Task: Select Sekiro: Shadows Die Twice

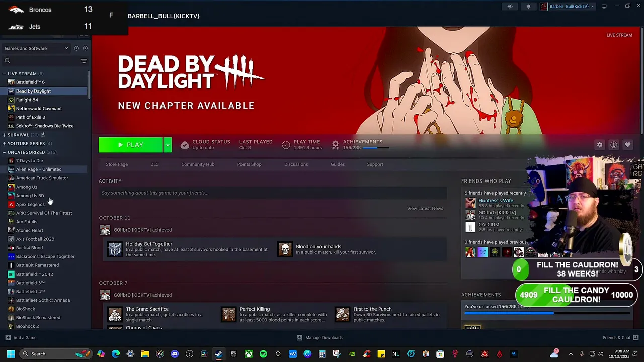Action: pos(45,126)
